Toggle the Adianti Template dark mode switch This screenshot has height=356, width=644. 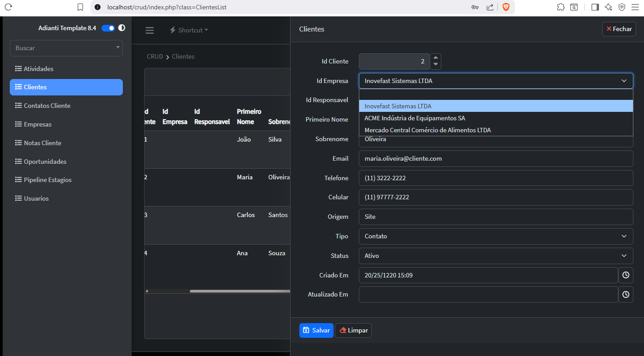tap(108, 28)
